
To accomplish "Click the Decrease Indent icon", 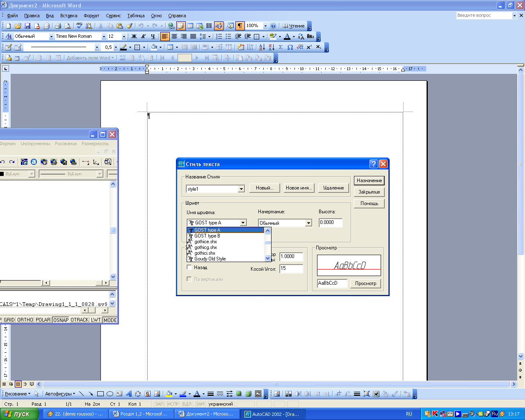I will point(238,37).
